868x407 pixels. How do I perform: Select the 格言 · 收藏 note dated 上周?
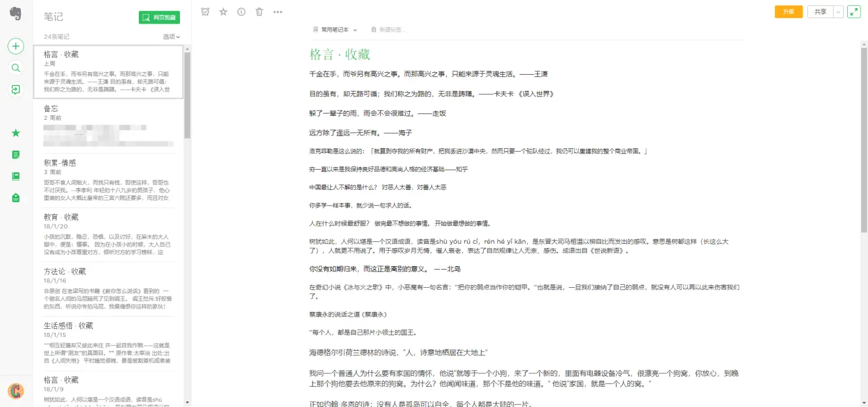[x=108, y=71]
